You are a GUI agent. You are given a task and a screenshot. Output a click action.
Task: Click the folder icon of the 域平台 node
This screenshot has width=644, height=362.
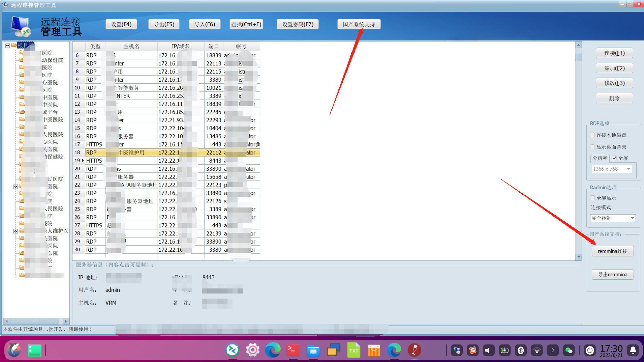click(22, 112)
